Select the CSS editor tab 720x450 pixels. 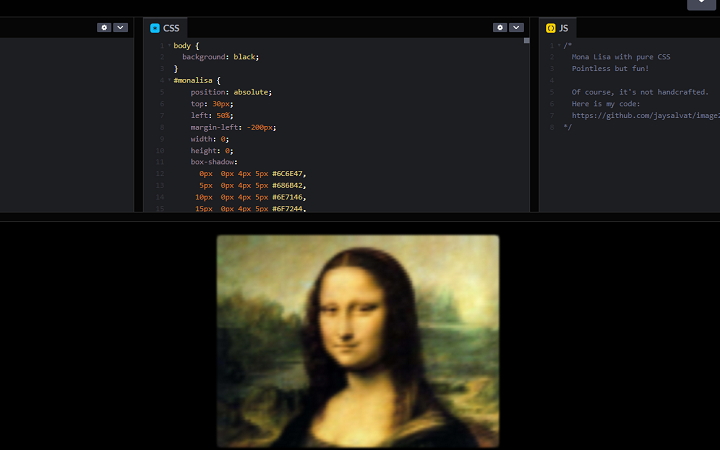[x=165, y=28]
